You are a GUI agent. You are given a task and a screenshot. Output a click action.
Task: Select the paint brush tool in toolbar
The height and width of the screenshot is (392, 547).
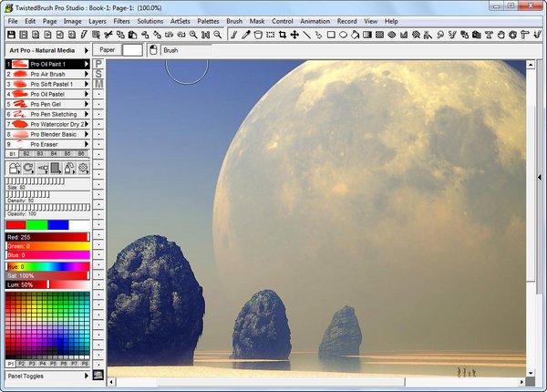click(x=234, y=35)
